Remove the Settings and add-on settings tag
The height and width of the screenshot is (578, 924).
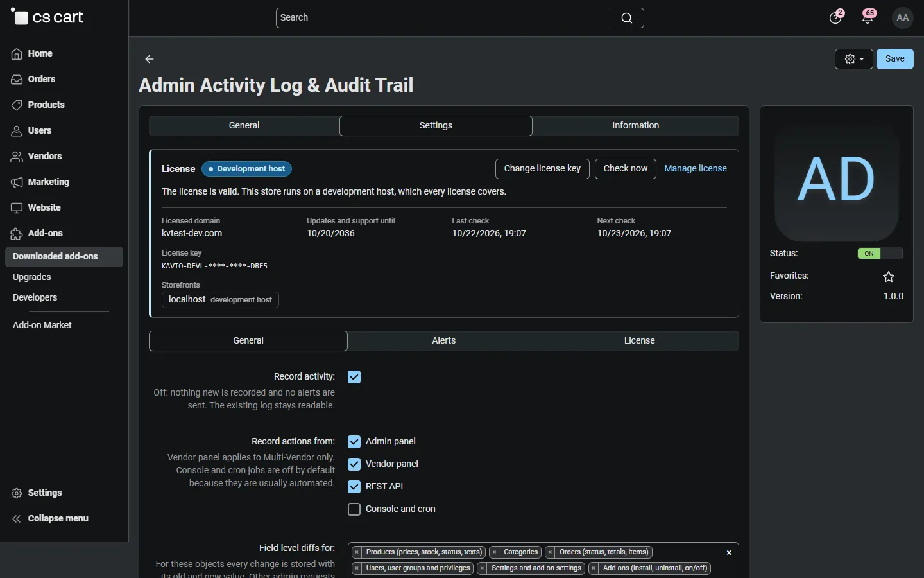click(x=482, y=568)
